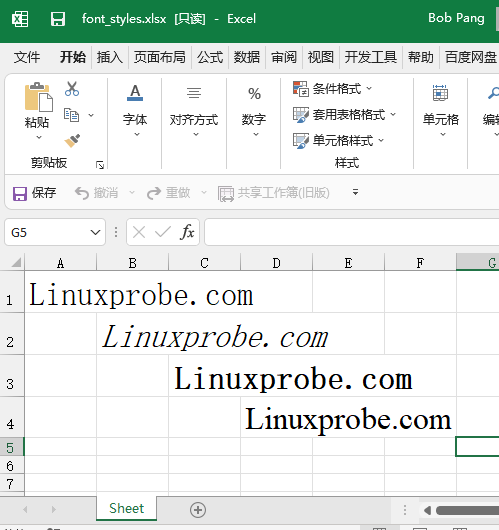Click the fx insert function icon
Screen dimensions: 499x530
coord(187,232)
